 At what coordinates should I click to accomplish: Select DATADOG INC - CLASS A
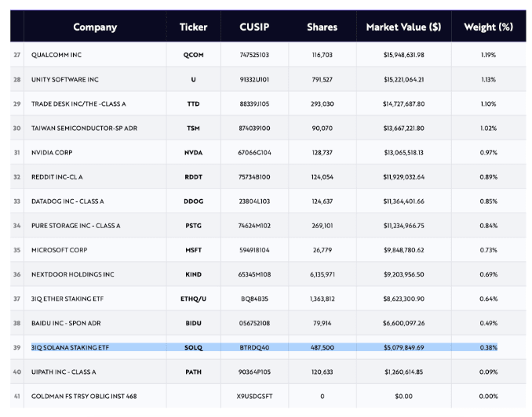pos(67,201)
